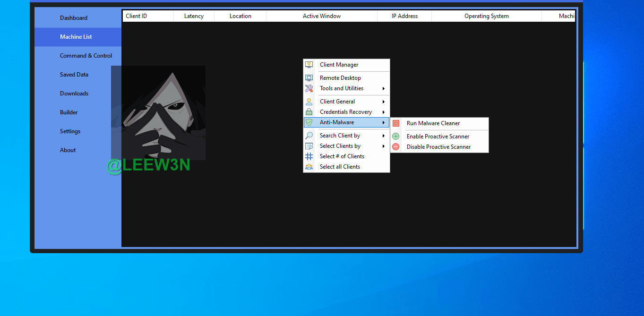The height and width of the screenshot is (316, 644).
Task: Click the green plus Enable Proactive Scanner icon
Action: (396, 137)
